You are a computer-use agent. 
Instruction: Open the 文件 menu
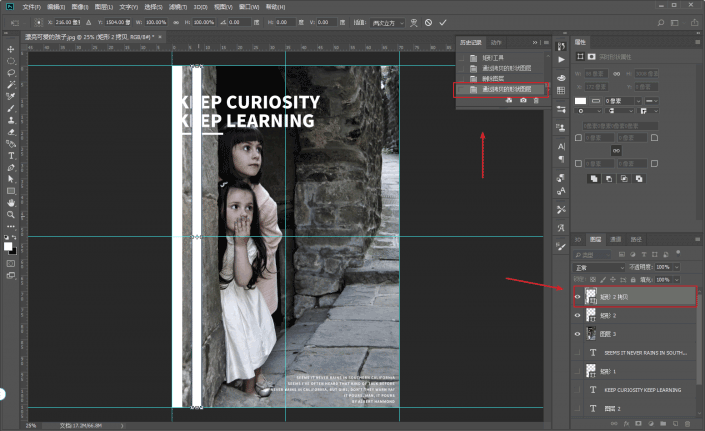pos(31,7)
